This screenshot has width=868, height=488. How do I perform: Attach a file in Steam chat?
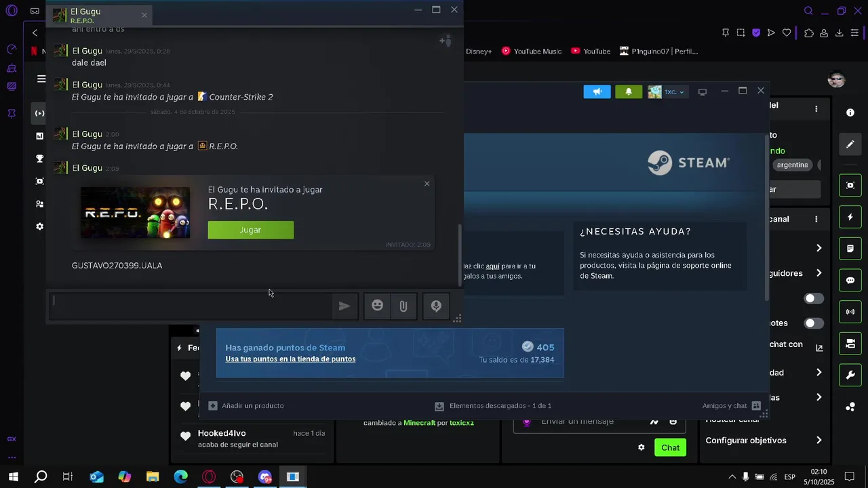point(403,306)
